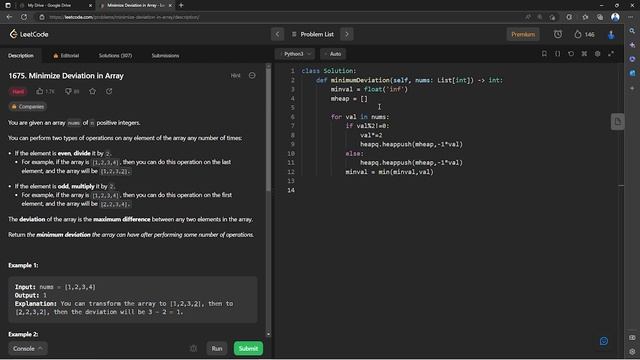Viewport: 640px width, 360px height.
Task: Click the round chat icon in editor corner
Action: click(x=604, y=341)
